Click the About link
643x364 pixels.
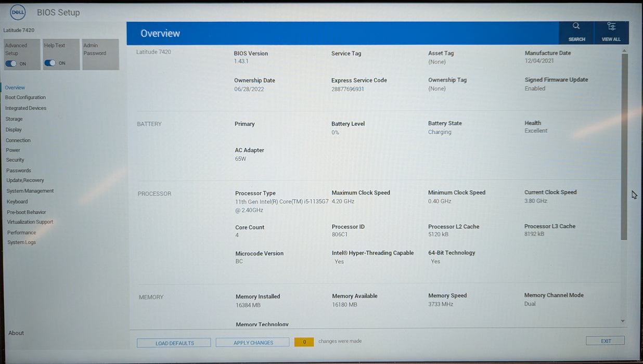[16, 333]
